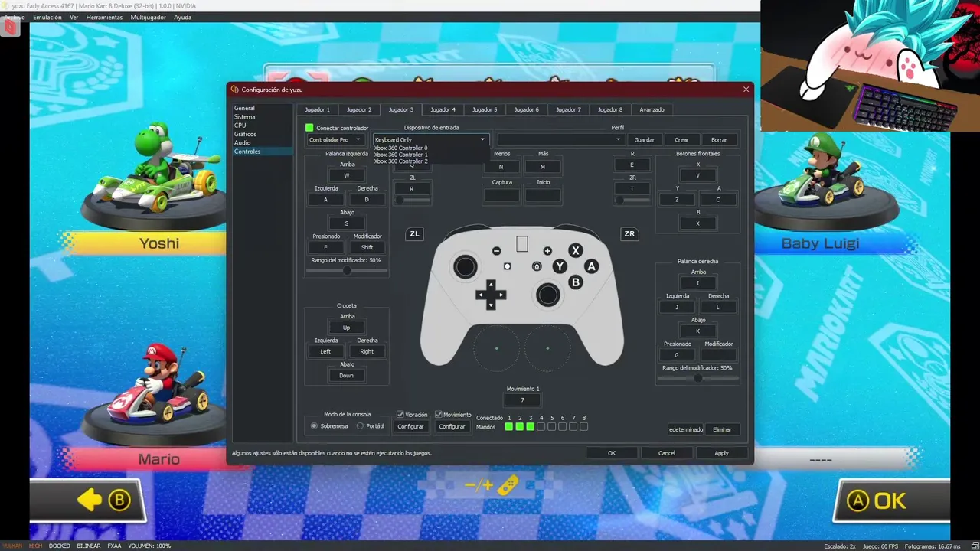The image size is (980, 551).
Task: Click Configurar under Vibración
Action: (410, 426)
